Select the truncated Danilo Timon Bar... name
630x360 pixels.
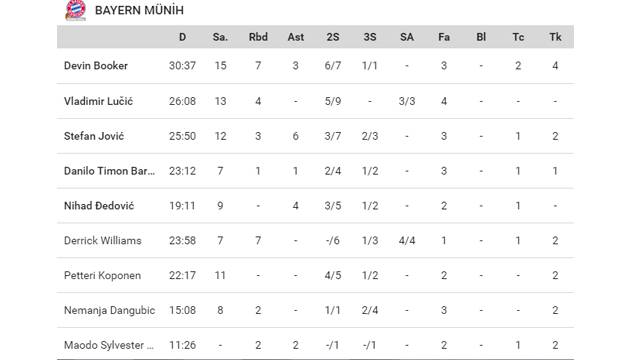coord(109,171)
